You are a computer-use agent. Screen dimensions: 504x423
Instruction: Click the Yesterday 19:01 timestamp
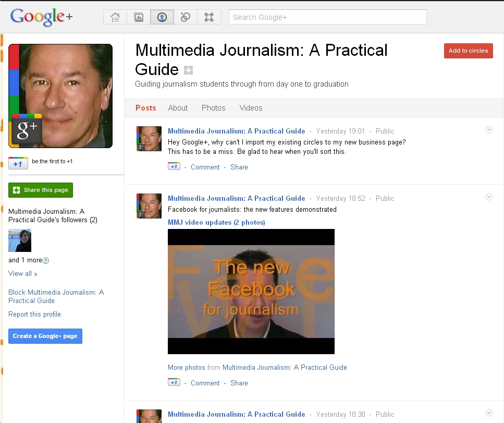click(x=340, y=131)
